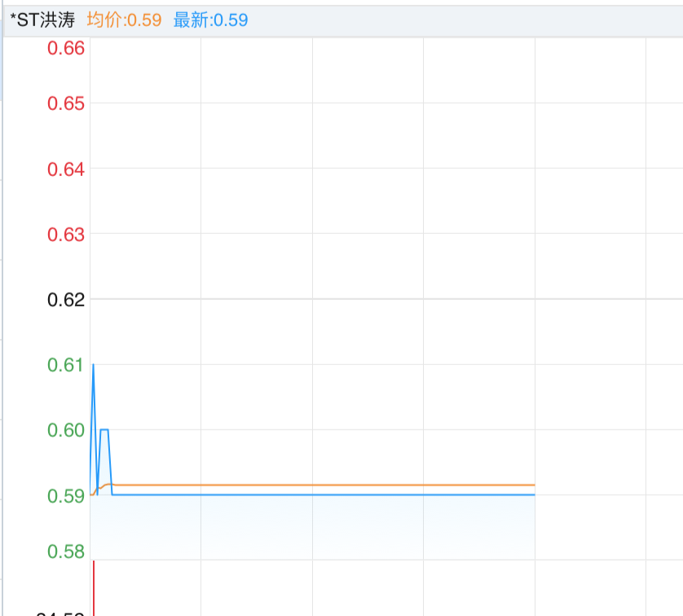Click the flat blue latest price line
The width and height of the screenshot is (683, 616).
[x=326, y=495]
